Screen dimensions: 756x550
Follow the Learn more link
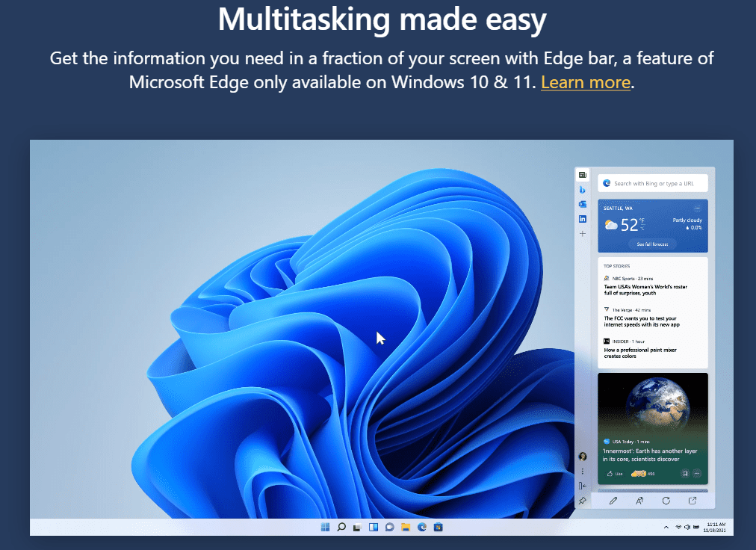pos(586,82)
